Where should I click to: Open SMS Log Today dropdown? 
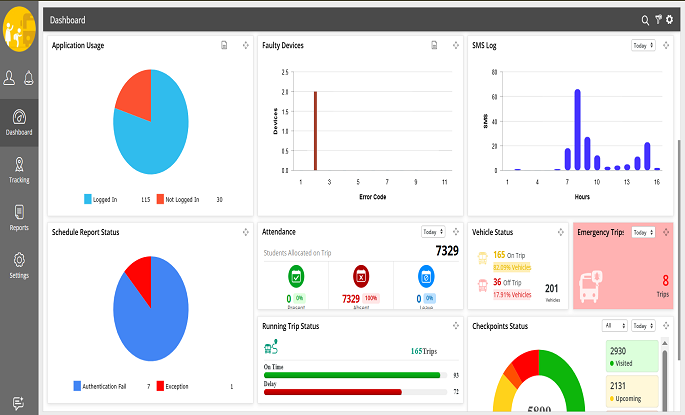tap(643, 45)
